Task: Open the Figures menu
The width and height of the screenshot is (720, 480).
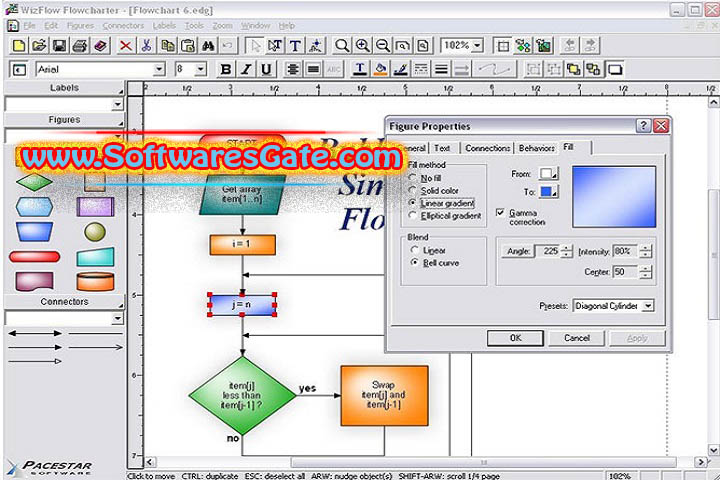Action: [x=80, y=26]
